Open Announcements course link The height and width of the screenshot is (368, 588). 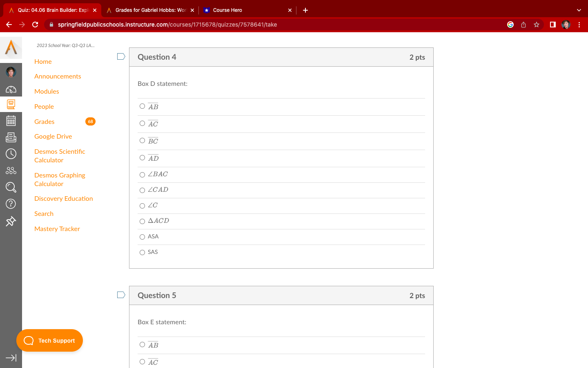click(58, 76)
